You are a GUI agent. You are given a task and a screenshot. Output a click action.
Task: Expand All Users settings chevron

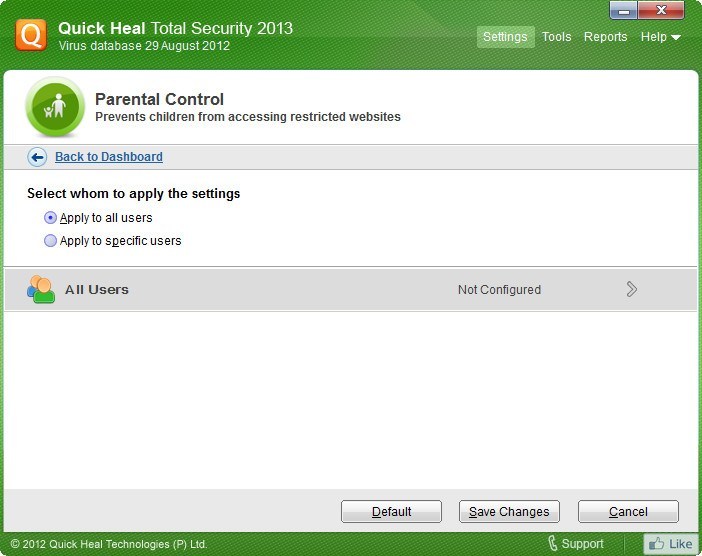[x=631, y=290]
